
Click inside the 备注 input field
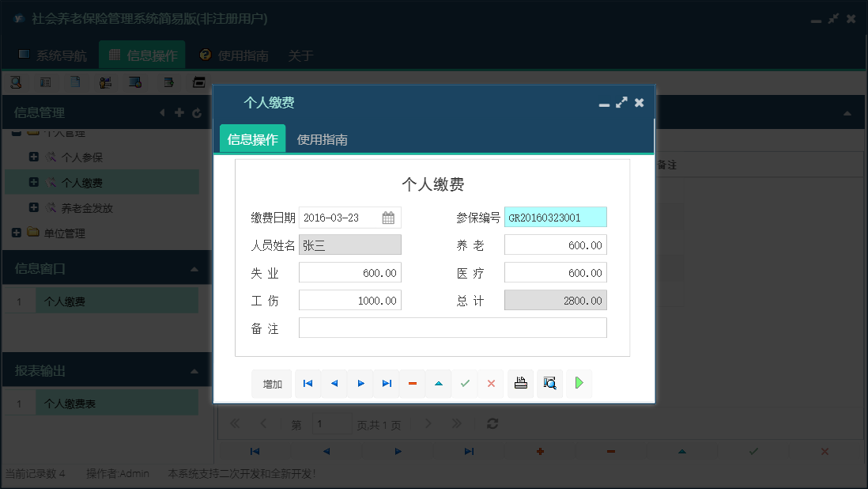point(451,327)
